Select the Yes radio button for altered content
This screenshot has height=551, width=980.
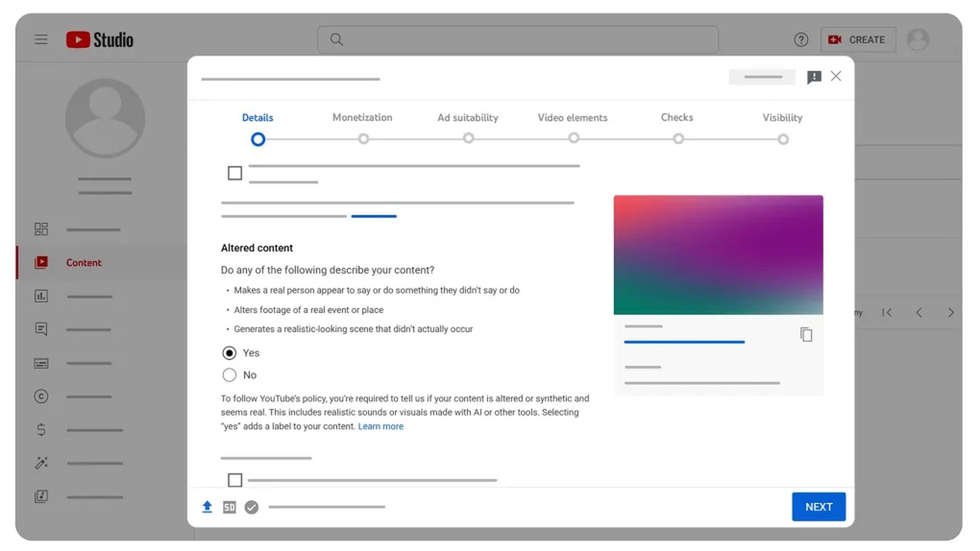pyautogui.click(x=228, y=353)
